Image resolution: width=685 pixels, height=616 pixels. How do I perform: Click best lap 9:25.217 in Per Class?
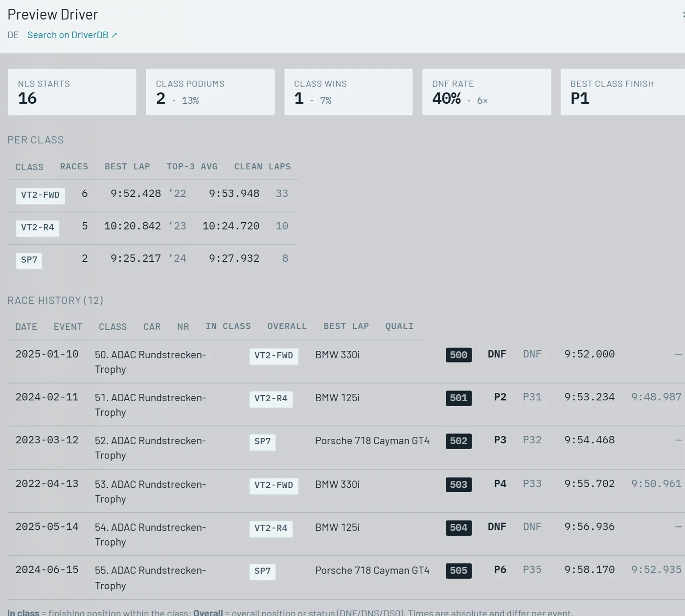click(x=136, y=258)
